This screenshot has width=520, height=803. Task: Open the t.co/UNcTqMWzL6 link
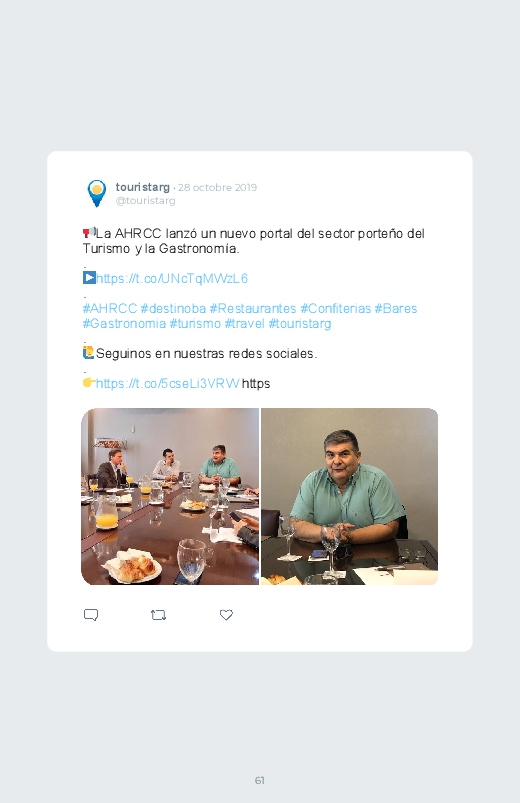[172, 279]
